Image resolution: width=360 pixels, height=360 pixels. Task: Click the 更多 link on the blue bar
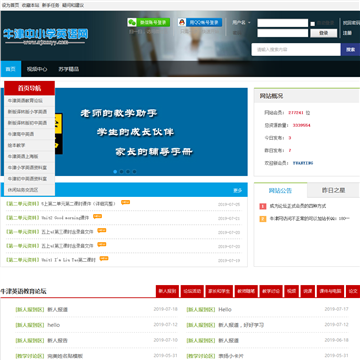click(x=237, y=191)
